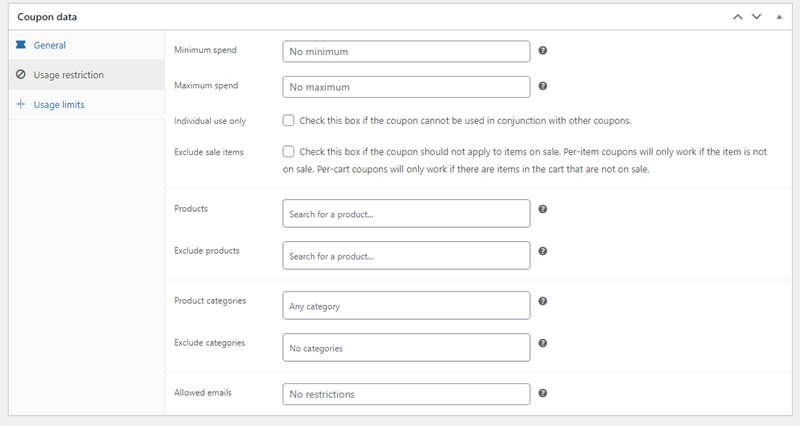Focus the Minimum spend input field

coord(406,52)
